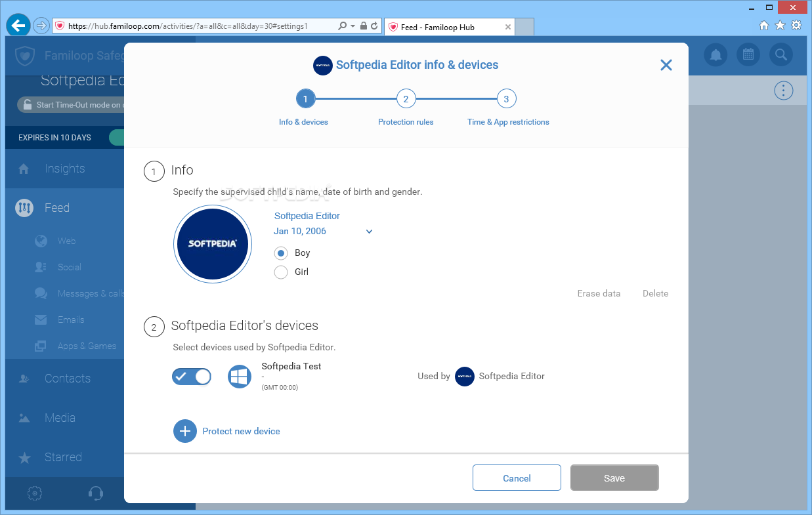The height and width of the screenshot is (515, 812).
Task: Click the Softpedia profile picture
Action: tap(213, 243)
